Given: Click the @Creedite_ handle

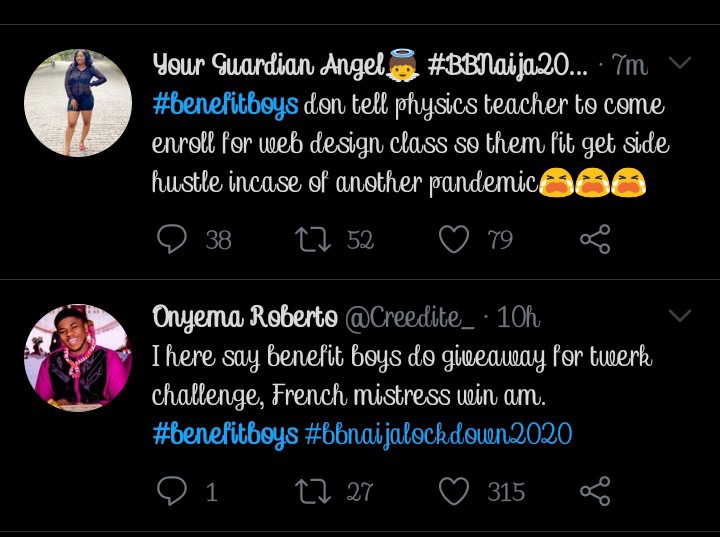Looking at the screenshot, I should [410, 319].
